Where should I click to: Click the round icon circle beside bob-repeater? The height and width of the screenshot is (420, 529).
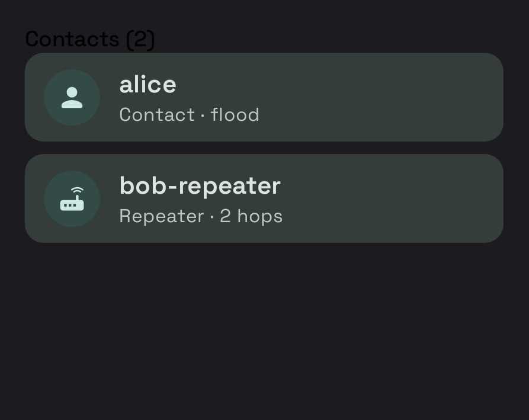point(72,198)
